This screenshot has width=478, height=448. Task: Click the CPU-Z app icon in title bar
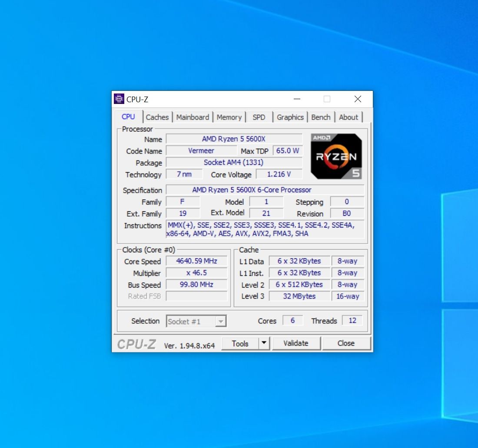[119, 99]
